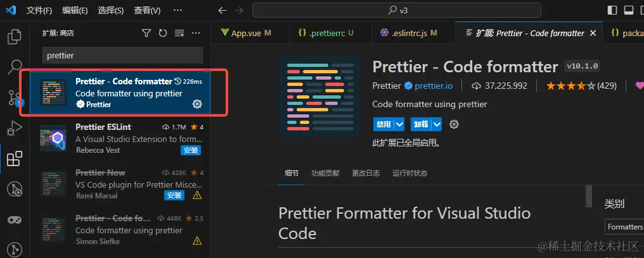Select the 细节 details tab
The height and width of the screenshot is (258, 644).
pos(292,173)
